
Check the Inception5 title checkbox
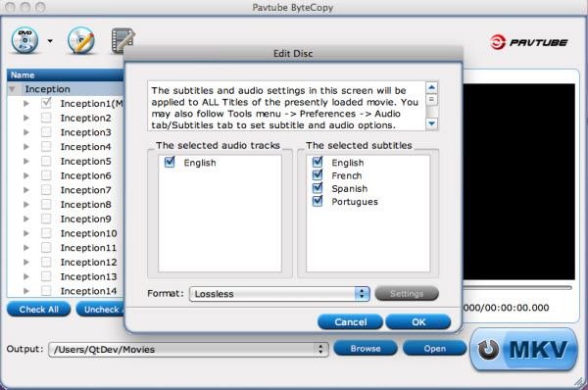46,161
